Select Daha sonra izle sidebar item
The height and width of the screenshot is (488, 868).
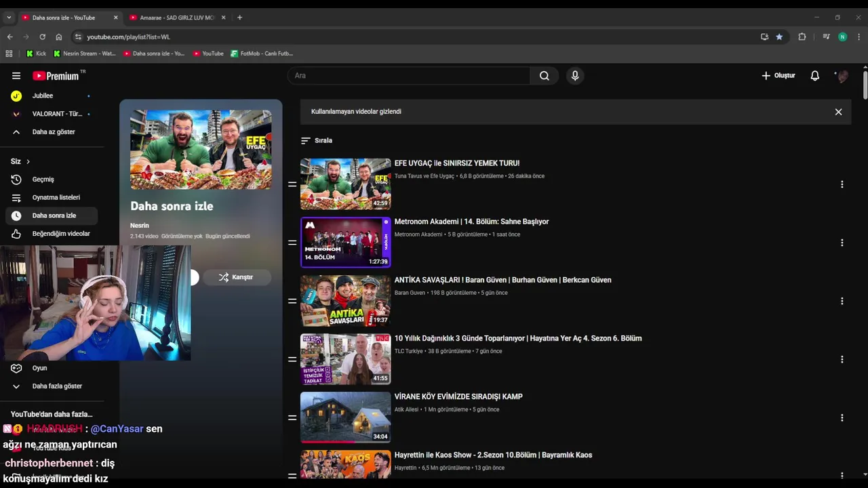point(52,216)
